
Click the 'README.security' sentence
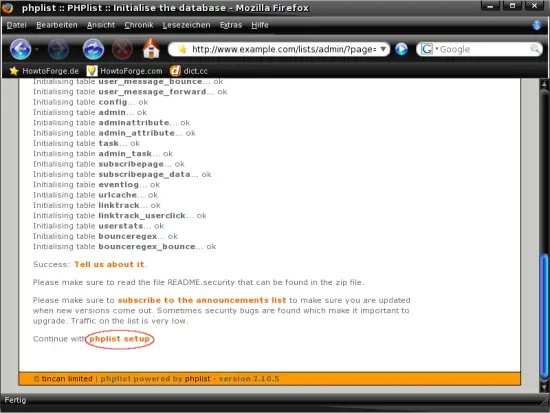pos(199,282)
